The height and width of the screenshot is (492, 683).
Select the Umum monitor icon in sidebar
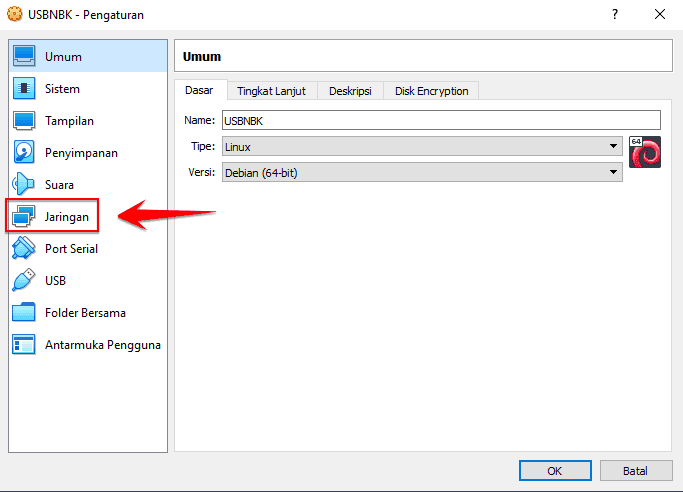pos(24,56)
